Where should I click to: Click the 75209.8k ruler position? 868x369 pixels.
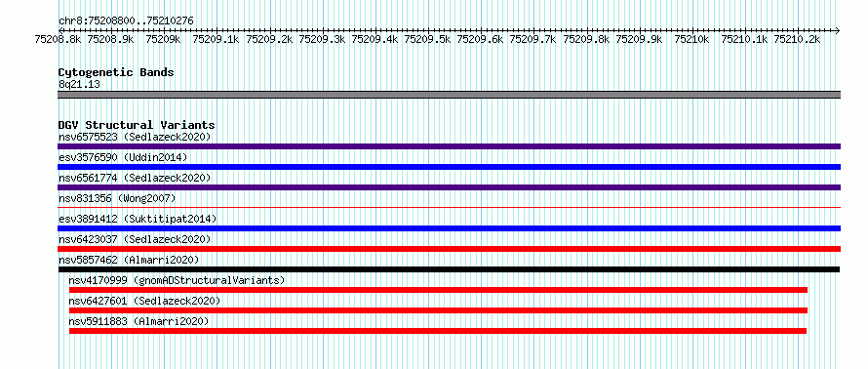(x=586, y=39)
